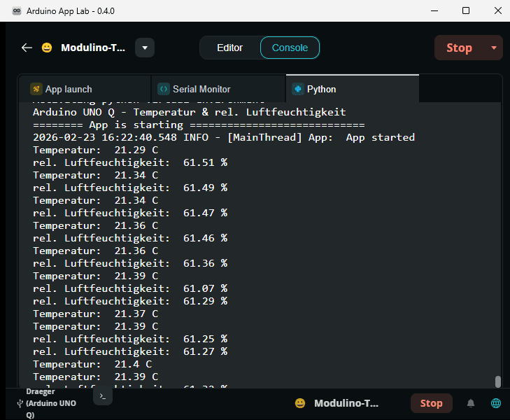Click the 'Temperatur: 21.29 C' line

[x=95, y=150]
